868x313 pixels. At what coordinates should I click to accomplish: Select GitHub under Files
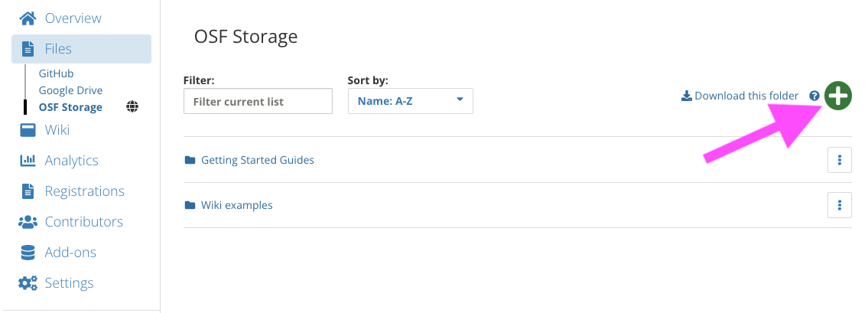click(56, 73)
